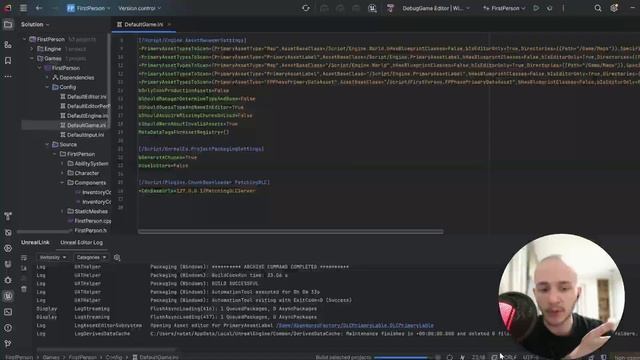640x360 pixels.
Task: Open DefaultEditor.ini file
Action: (x=83, y=97)
